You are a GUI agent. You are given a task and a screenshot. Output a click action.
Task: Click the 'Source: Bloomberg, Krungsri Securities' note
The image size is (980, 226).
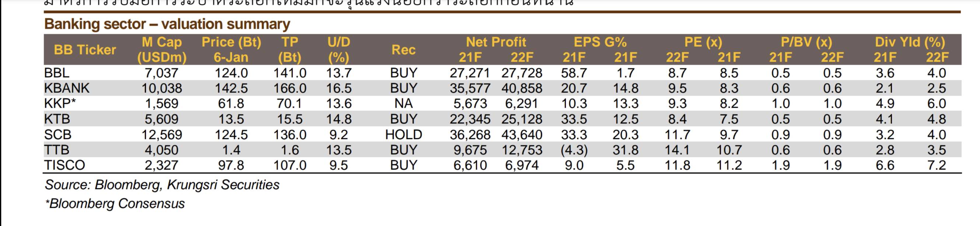point(162,185)
